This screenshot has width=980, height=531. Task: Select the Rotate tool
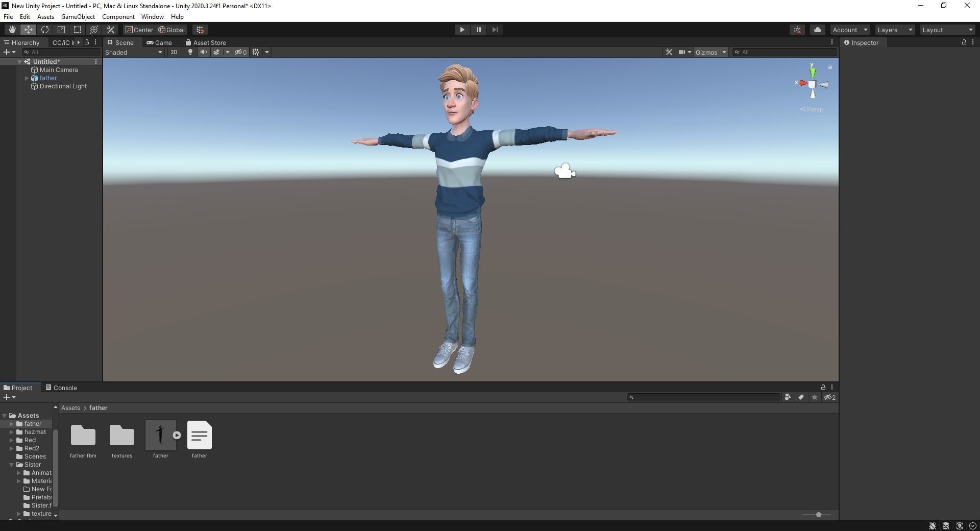(45, 30)
